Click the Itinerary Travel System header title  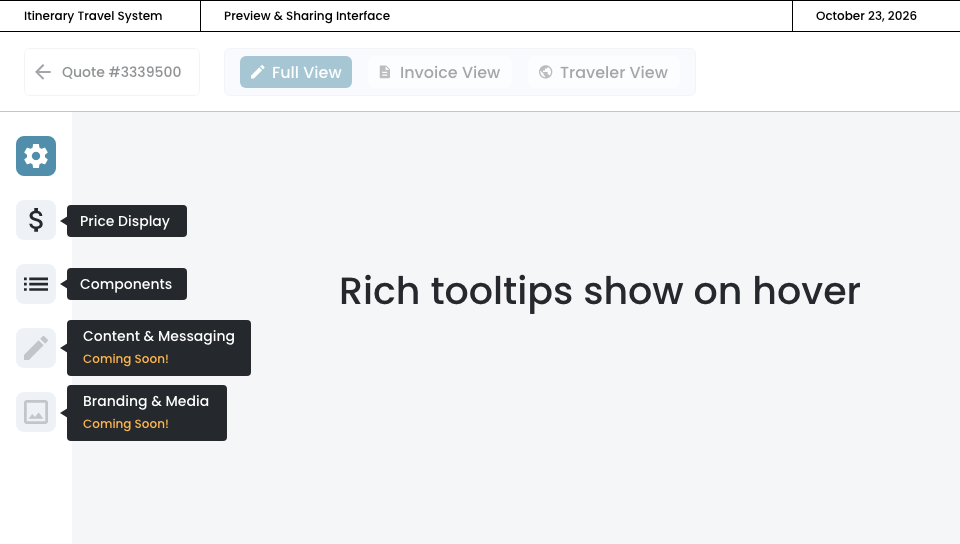point(93,16)
